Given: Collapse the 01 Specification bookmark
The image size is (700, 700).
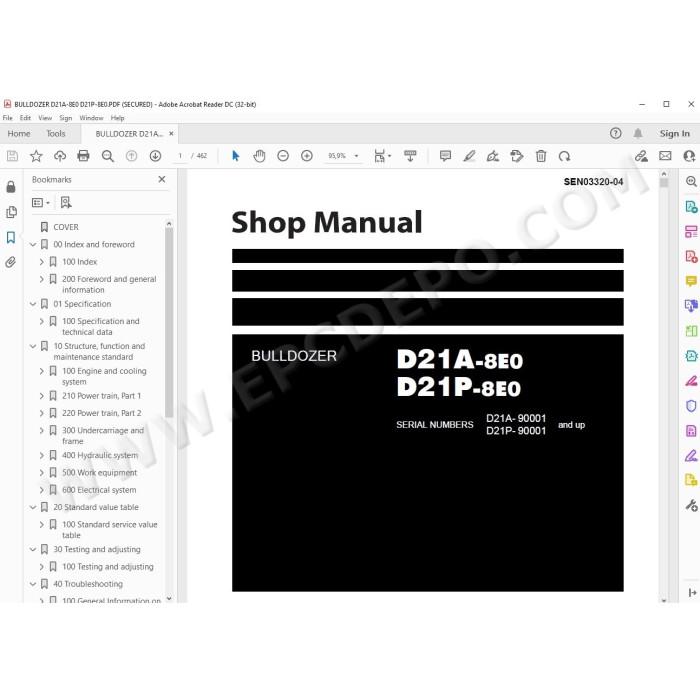Looking at the screenshot, I should (x=33, y=304).
